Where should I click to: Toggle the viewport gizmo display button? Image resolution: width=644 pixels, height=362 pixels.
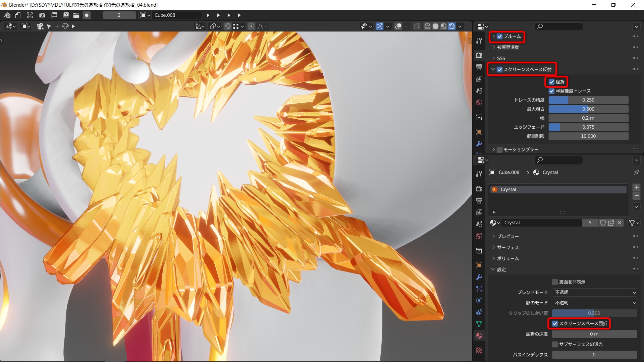click(379, 26)
